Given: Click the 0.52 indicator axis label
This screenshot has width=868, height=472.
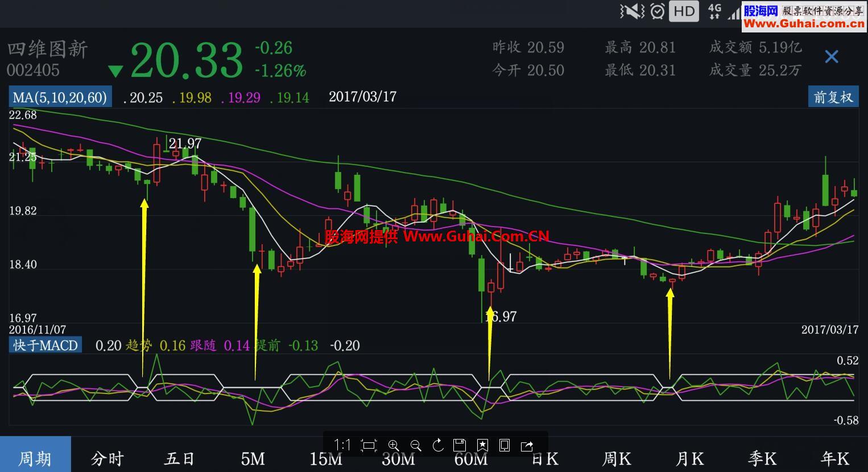Looking at the screenshot, I should 848,360.
